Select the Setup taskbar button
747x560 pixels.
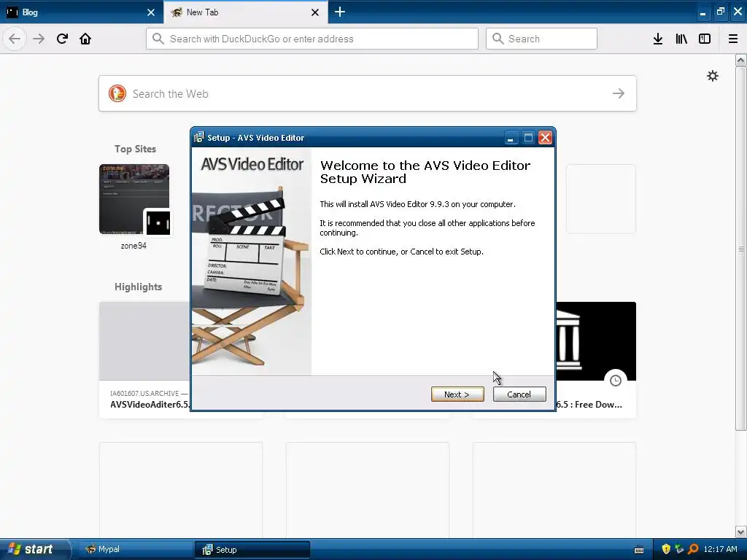pos(252,550)
